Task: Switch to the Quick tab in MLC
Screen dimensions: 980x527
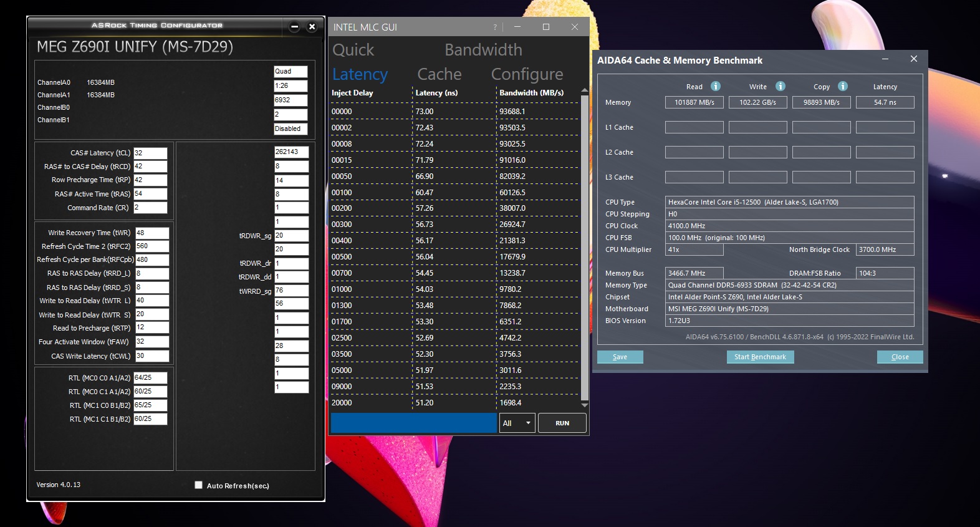Action: (x=353, y=50)
